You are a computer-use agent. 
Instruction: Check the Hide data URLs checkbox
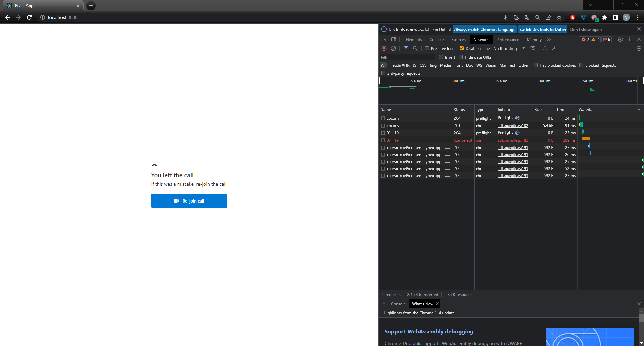coord(461,57)
